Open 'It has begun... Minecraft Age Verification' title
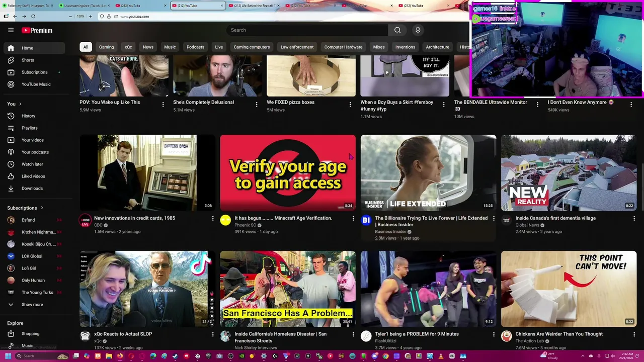Image resolution: width=644 pixels, height=362 pixels. (x=283, y=218)
